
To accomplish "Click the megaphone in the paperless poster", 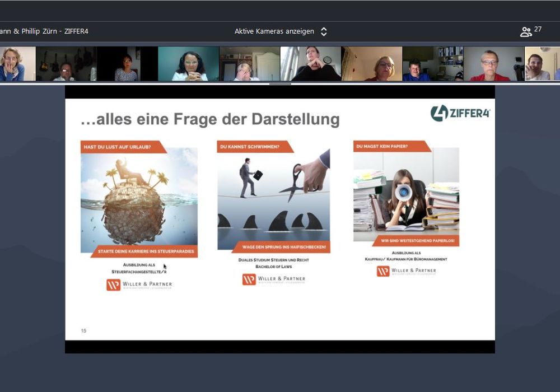I will [403, 193].
